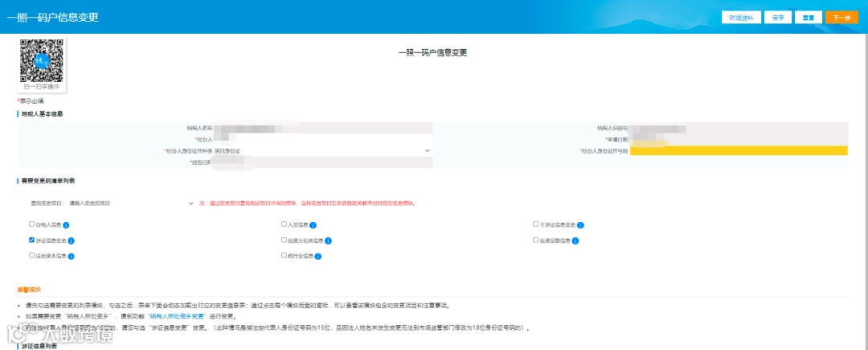Show info icon for 附行业信息
Screen dimensions: 868x350
point(318,257)
